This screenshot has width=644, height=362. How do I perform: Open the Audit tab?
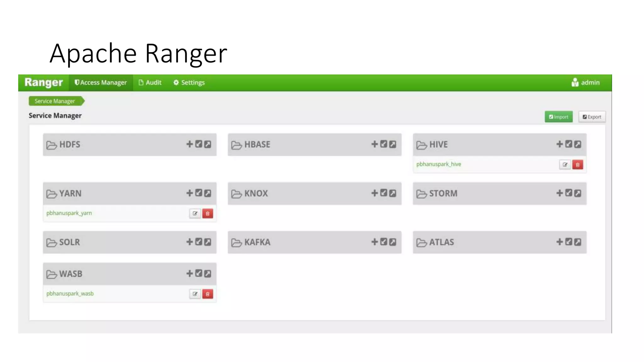(150, 83)
